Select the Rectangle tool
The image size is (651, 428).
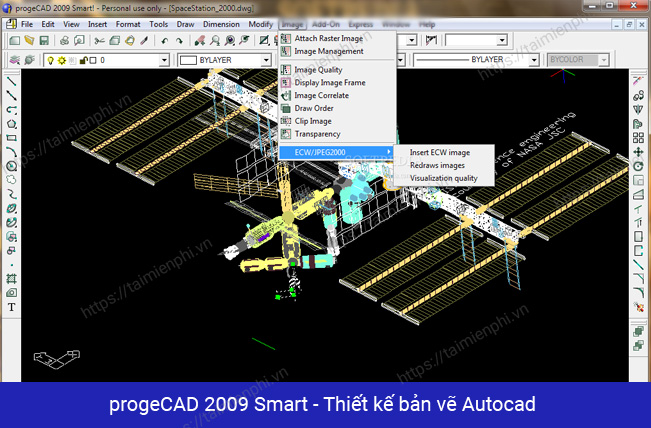pyautogui.click(x=11, y=138)
